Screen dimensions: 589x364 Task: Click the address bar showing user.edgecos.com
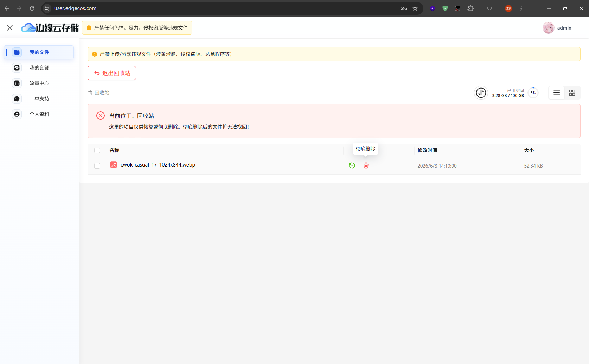click(x=225, y=8)
